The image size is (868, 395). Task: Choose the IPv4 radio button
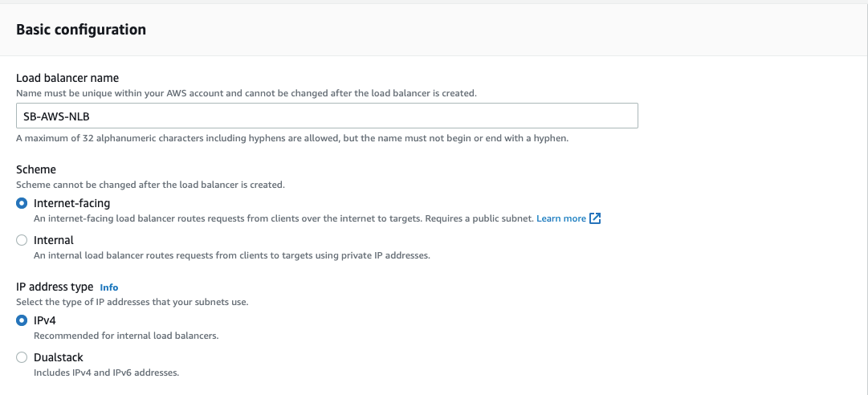coord(22,320)
